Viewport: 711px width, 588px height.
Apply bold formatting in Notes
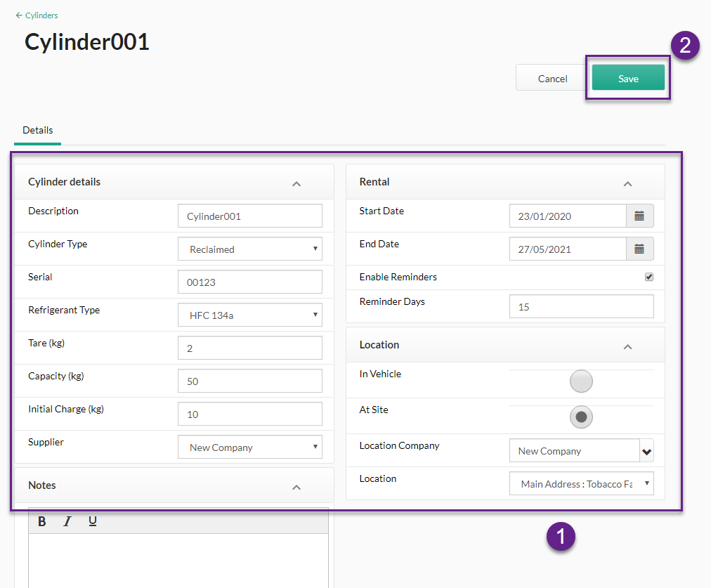tap(41, 521)
